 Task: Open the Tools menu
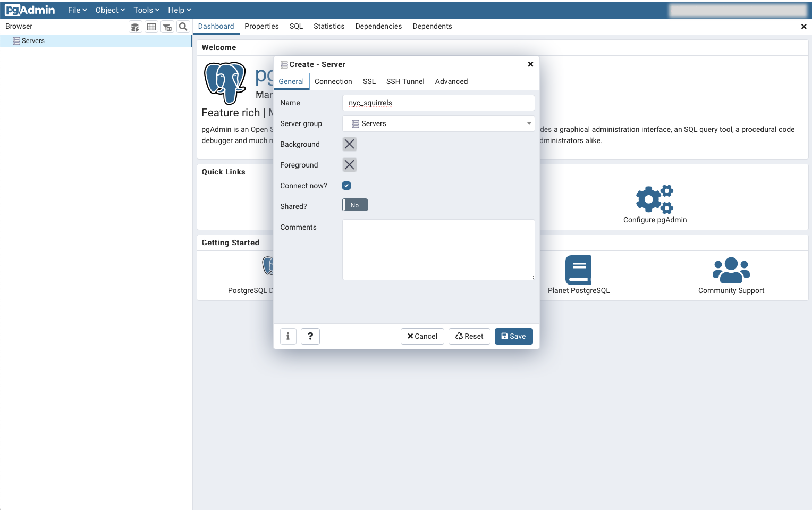pyautogui.click(x=146, y=10)
